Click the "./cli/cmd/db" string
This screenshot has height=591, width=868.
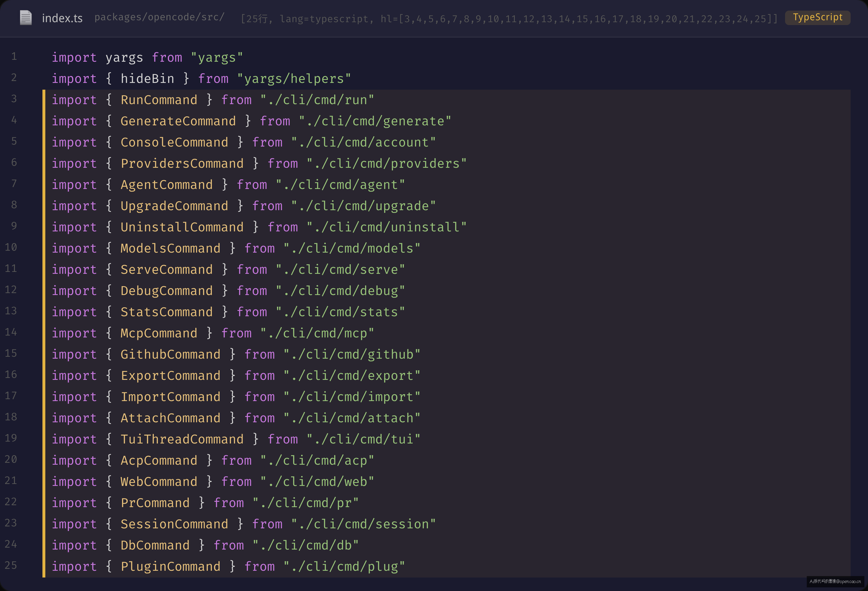[305, 545]
